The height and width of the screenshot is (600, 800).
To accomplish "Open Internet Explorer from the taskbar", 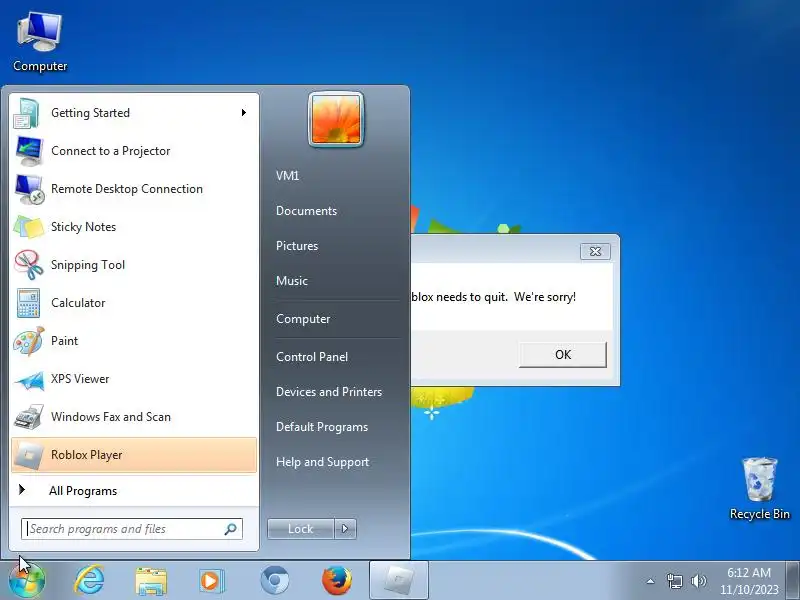I will [x=89, y=580].
